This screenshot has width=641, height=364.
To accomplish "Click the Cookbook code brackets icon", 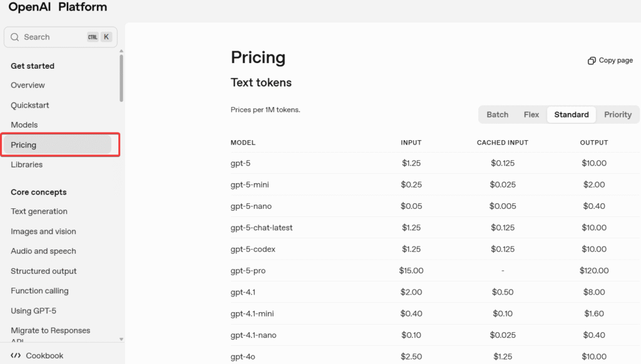I will coord(16,356).
